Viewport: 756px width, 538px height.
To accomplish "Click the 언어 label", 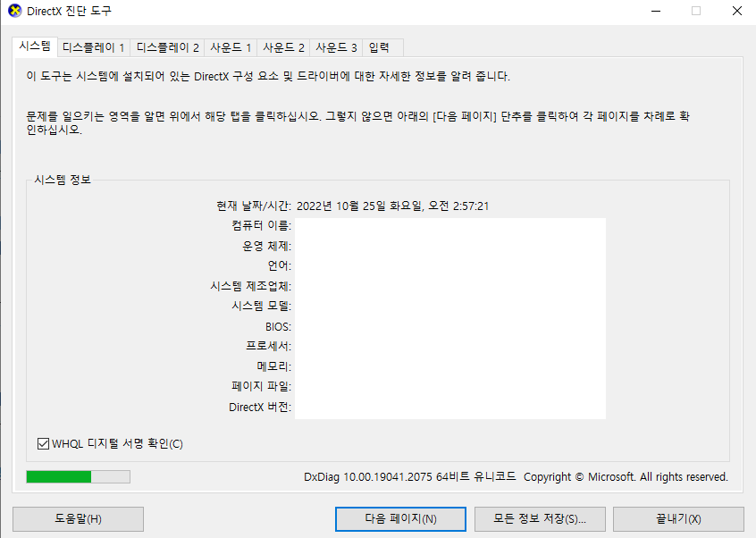I will point(280,265).
